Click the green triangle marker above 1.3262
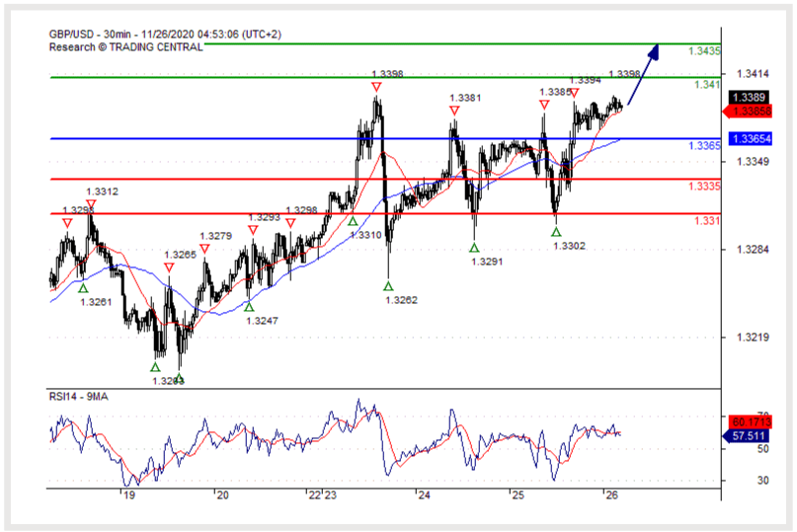The image size is (797, 532). point(388,286)
